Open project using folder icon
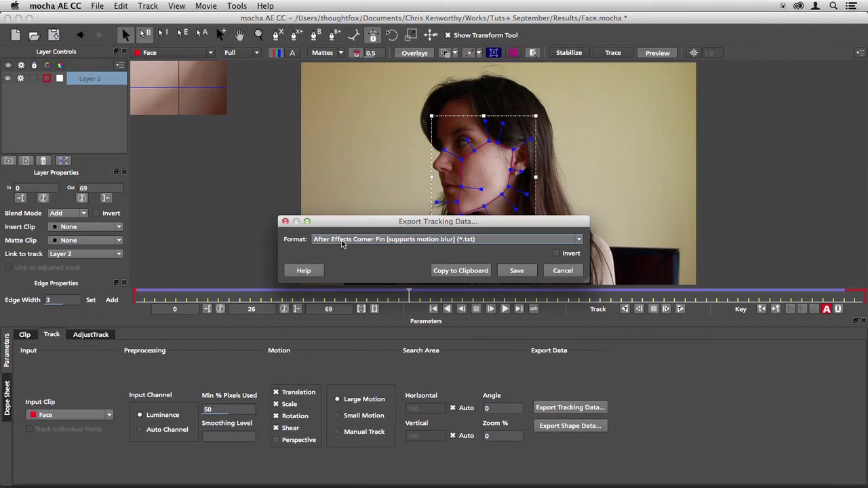The height and width of the screenshot is (488, 868). pos(34,35)
